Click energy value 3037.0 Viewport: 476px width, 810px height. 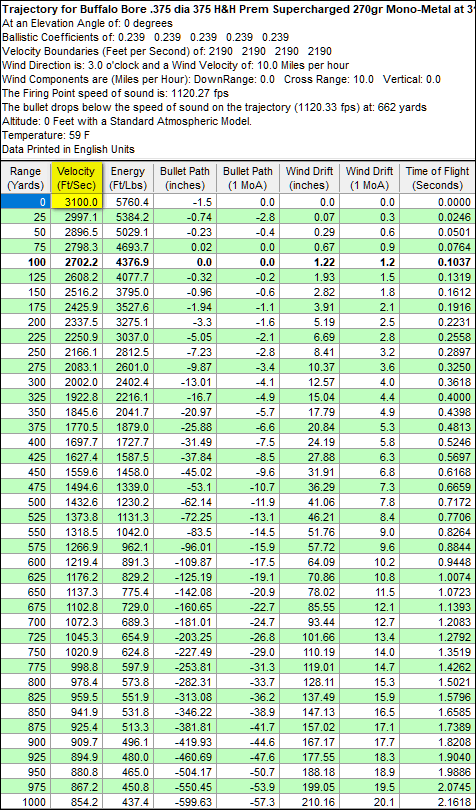pyautogui.click(x=128, y=337)
